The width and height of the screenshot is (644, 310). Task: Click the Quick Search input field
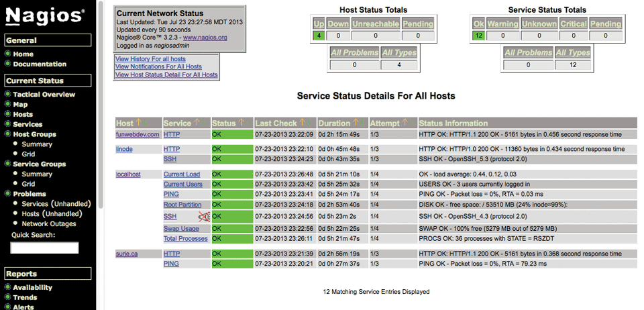coord(44,248)
